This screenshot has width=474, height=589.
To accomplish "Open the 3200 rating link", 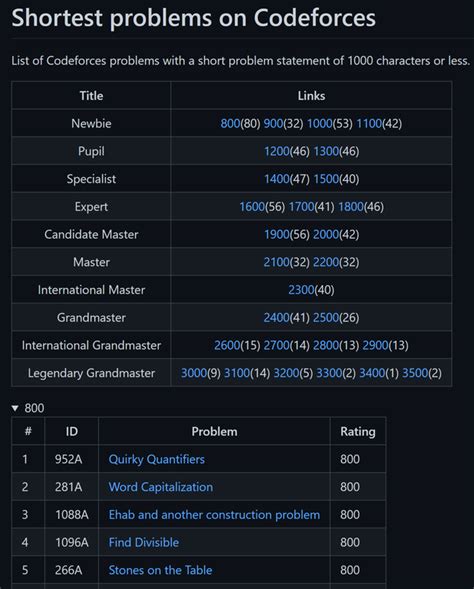I will point(286,373).
